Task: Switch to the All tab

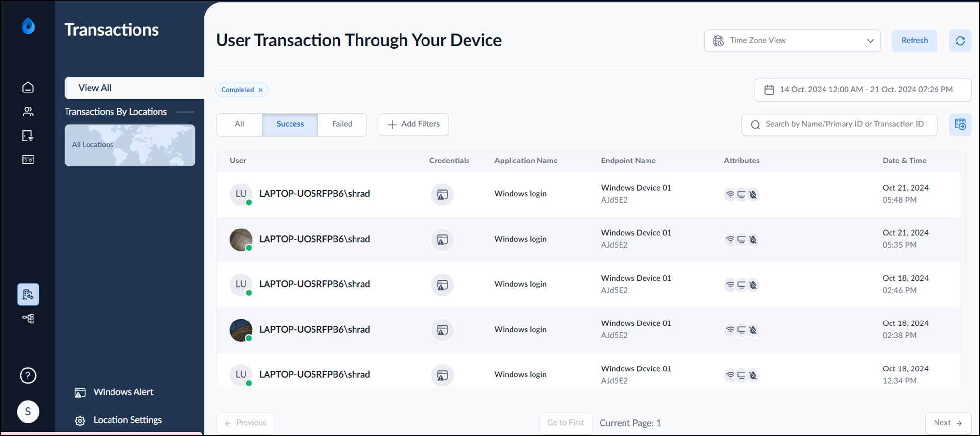Action: 239,124
